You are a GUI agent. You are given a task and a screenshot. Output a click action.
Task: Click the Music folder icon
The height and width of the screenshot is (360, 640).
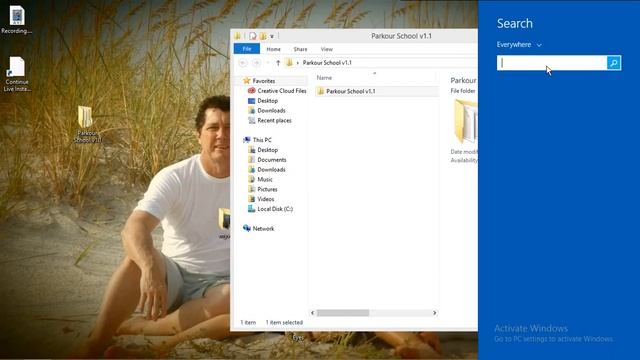pyautogui.click(x=251, y=179)
